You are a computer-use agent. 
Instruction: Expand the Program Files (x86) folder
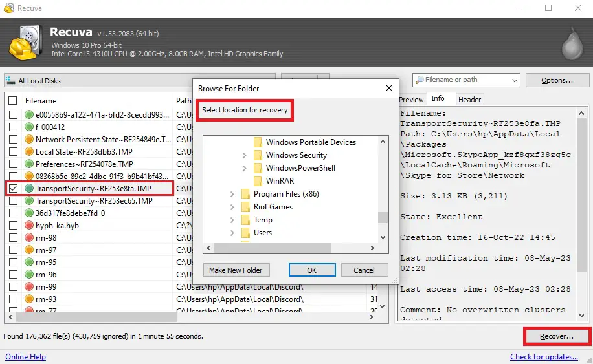click(x=232, y=194)
